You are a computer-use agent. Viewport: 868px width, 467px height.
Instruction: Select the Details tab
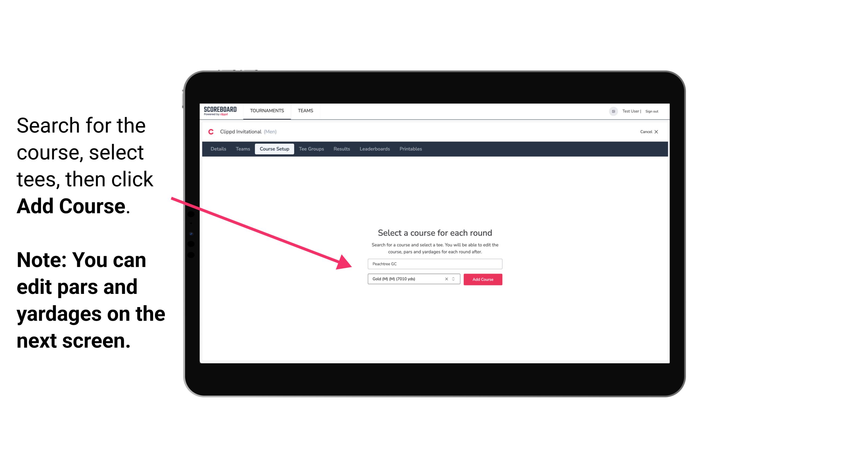click(217, 149)
